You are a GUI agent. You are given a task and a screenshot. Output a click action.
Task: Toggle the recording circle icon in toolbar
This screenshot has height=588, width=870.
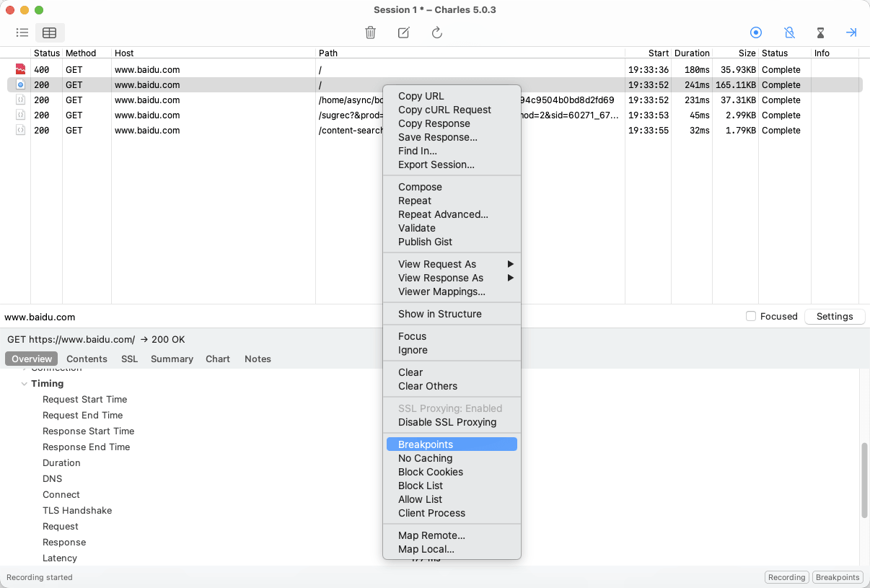[x=756, y=32]
